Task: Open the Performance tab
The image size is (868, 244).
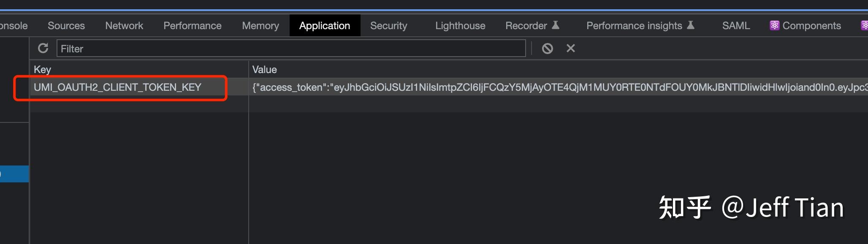Action: pos(193,26)
